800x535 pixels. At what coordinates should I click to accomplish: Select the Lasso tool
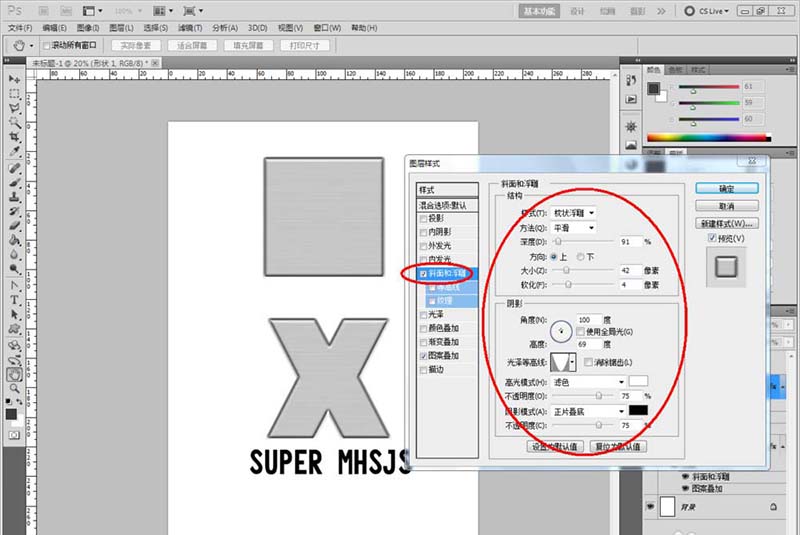(x=14, y=108)
